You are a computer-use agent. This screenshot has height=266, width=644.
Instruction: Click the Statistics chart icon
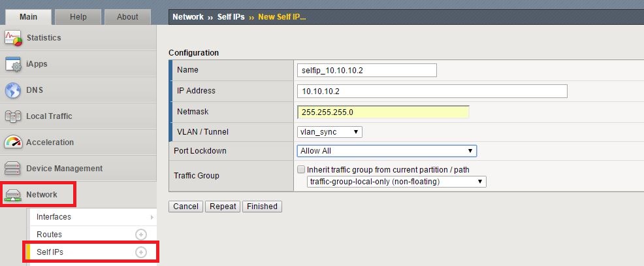pos(14,38)
